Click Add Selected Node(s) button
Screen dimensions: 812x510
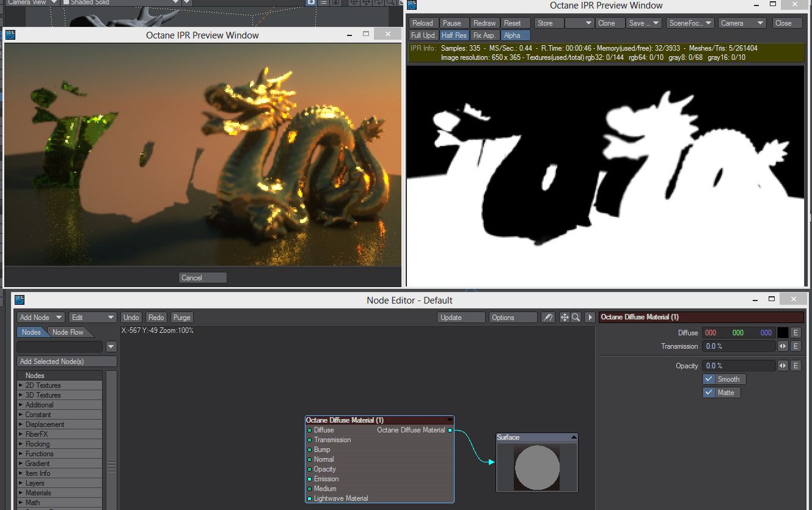67,362
